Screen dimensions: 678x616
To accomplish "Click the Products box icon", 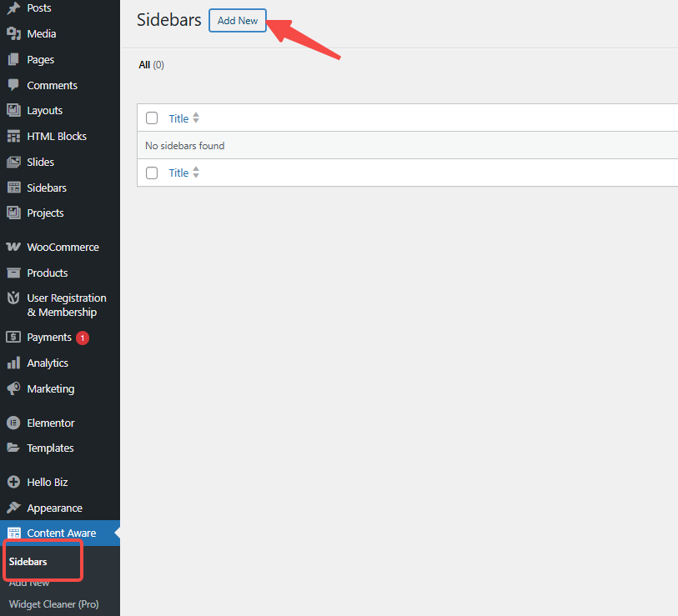I will click(x=13, y=273).
